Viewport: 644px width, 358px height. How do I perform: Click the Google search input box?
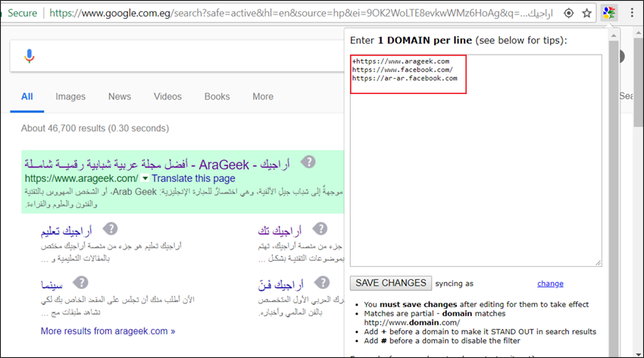click(177, 56)
